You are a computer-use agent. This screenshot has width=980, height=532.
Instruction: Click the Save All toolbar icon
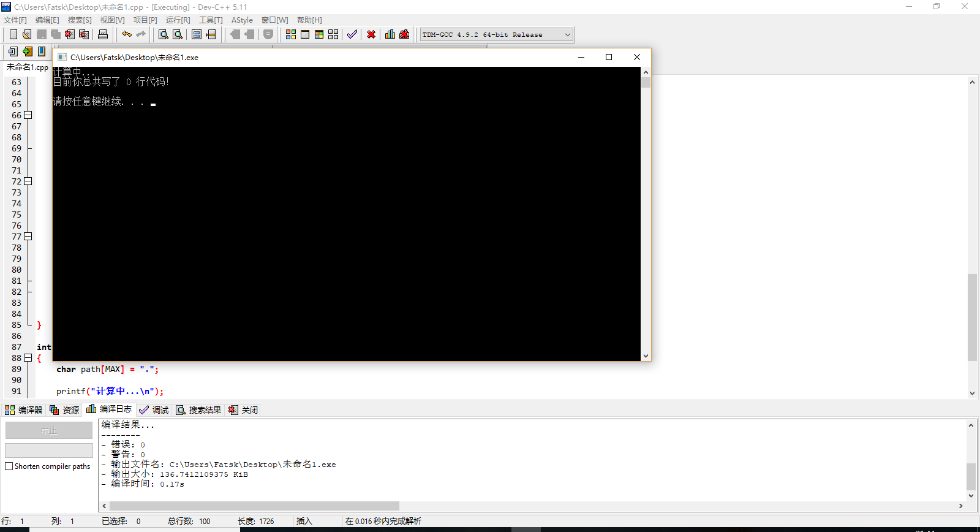[56, 34]
